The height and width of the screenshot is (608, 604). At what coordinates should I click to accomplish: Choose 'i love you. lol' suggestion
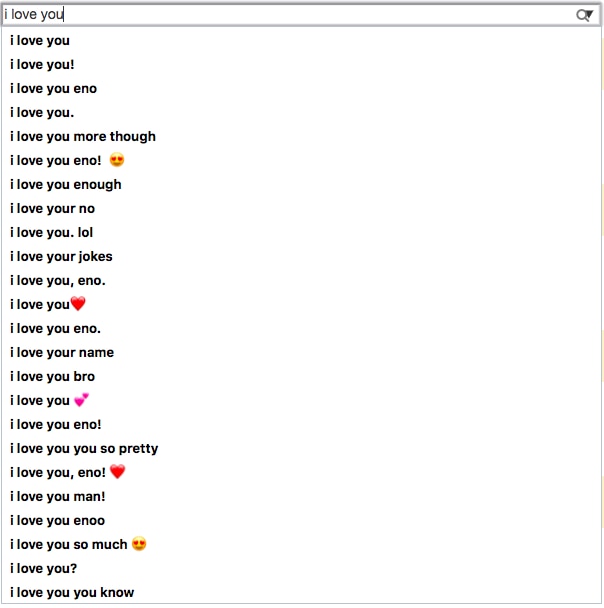click(x=302, y=233)
